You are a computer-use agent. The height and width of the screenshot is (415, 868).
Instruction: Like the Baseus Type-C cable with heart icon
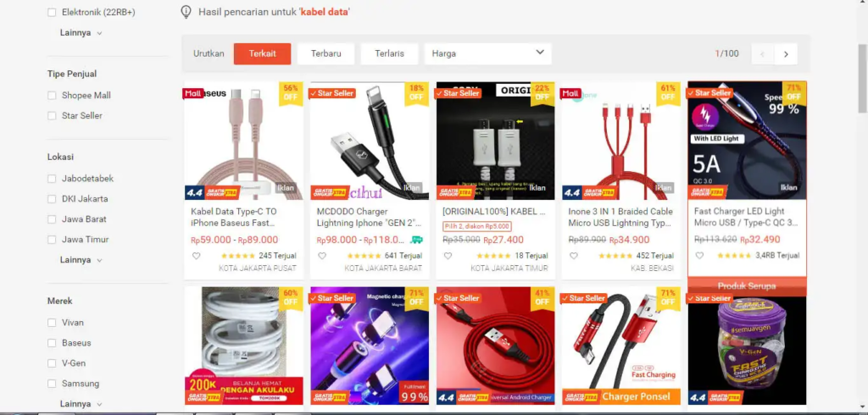(196, 256)
